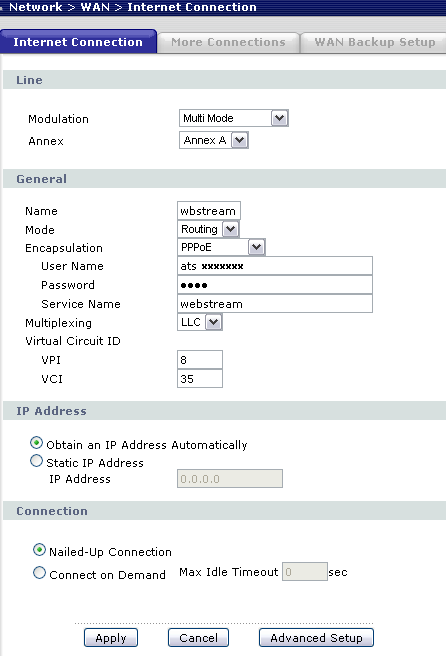Focus the Password field
Screen dimensions: 446x656
pyautogui.click(x=275, y=285)
